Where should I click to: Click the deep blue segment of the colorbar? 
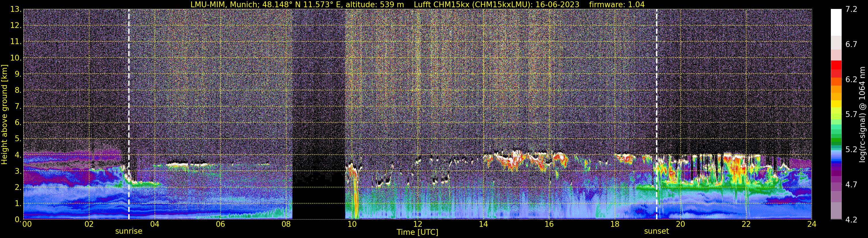836,163
